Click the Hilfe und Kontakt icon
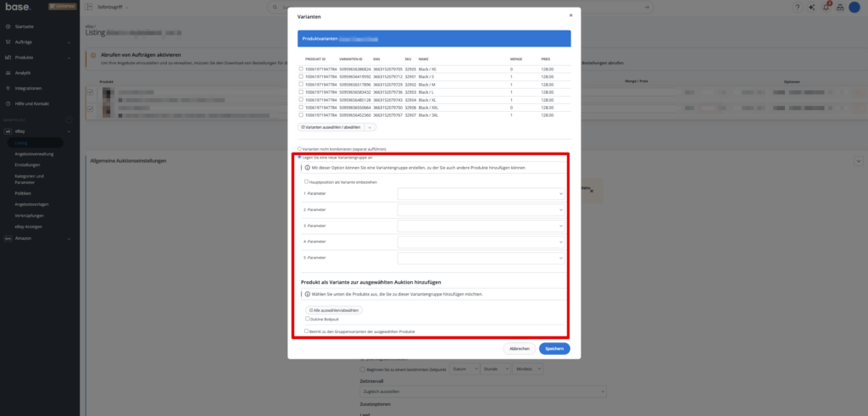The image size is (868, 416). pyautogui.click(x=8, y=104)
